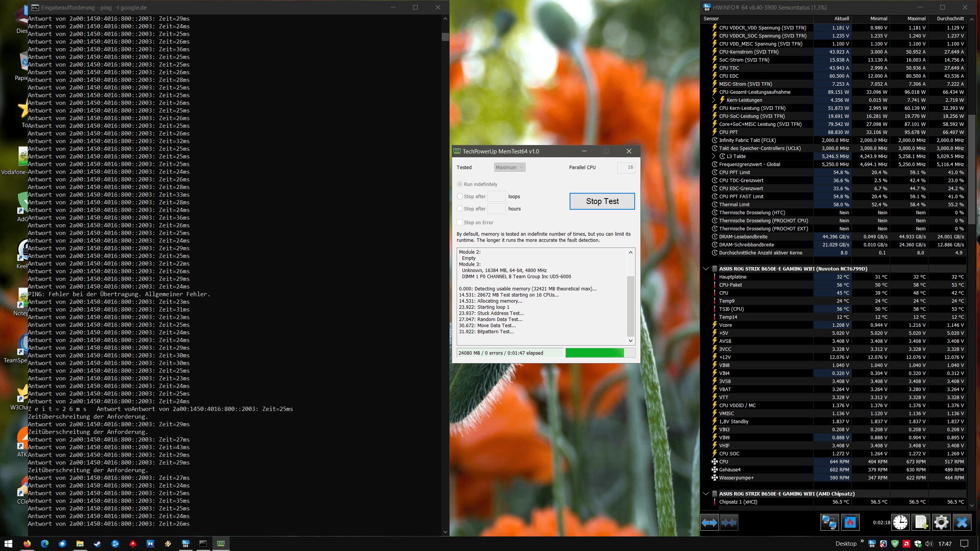Image resolution: width=980 pixels, height=551 pixels.
Task: Start logging with the sheet-plus icon
Action: point(921,523)
